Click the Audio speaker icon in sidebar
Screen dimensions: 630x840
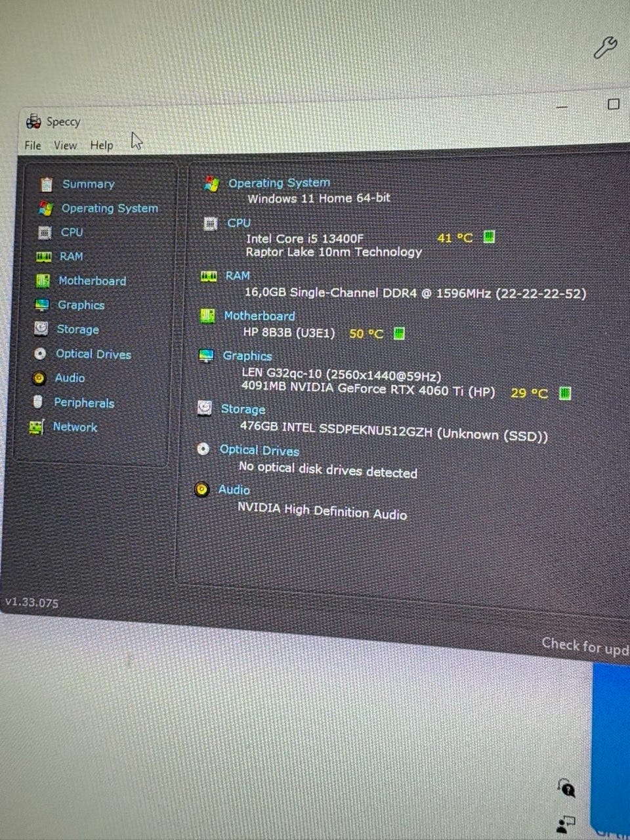coord(39,378)
